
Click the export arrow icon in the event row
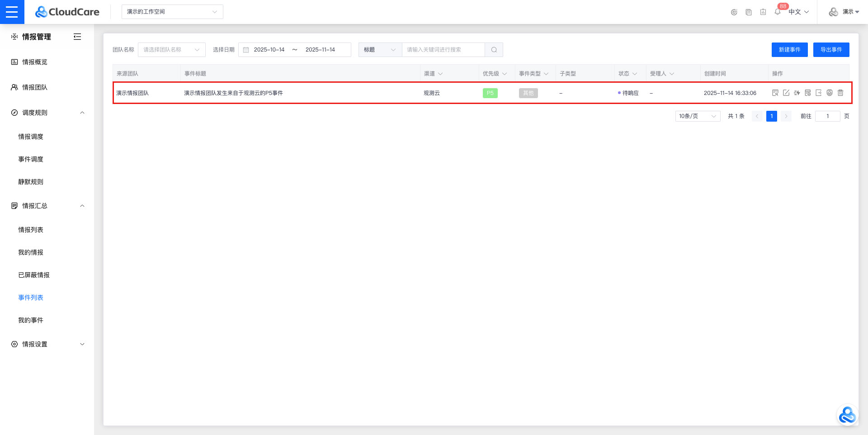(x=819, y=93)
